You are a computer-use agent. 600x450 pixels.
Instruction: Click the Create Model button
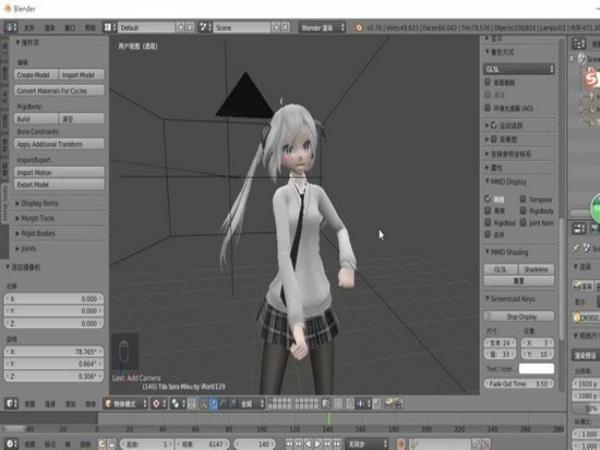coord(36,75)
